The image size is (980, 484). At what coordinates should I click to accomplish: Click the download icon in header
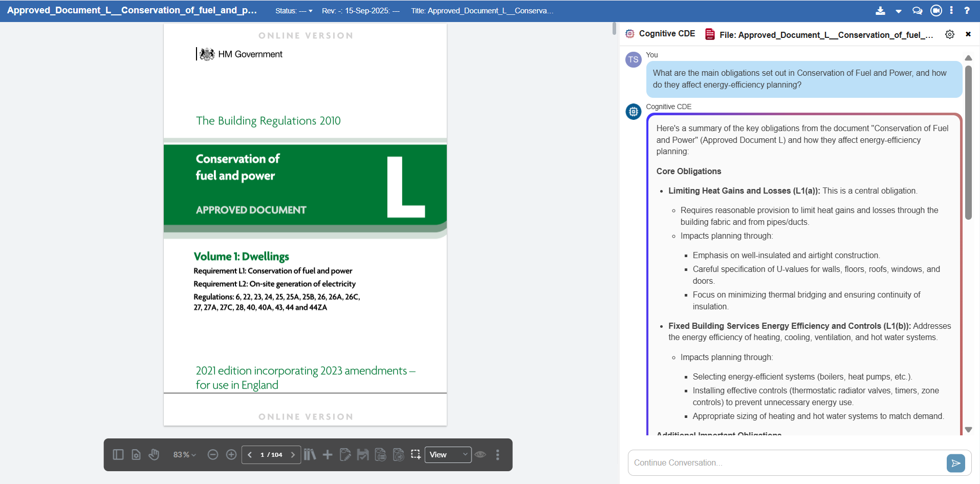(x=880, y=11)
